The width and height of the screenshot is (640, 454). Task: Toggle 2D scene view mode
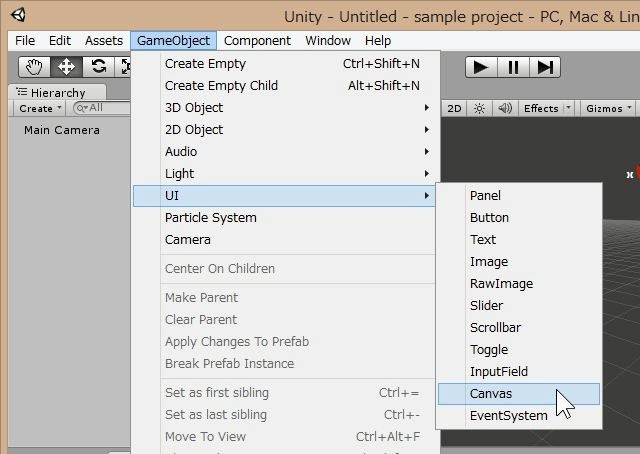pos(454,109)
